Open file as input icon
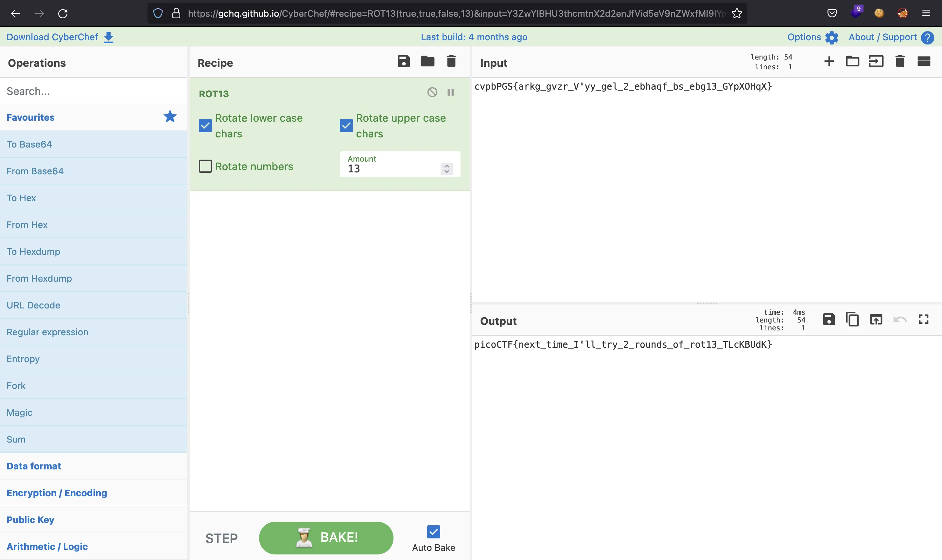942x560 pixels. pyautogui.click(x=876, y=61)
